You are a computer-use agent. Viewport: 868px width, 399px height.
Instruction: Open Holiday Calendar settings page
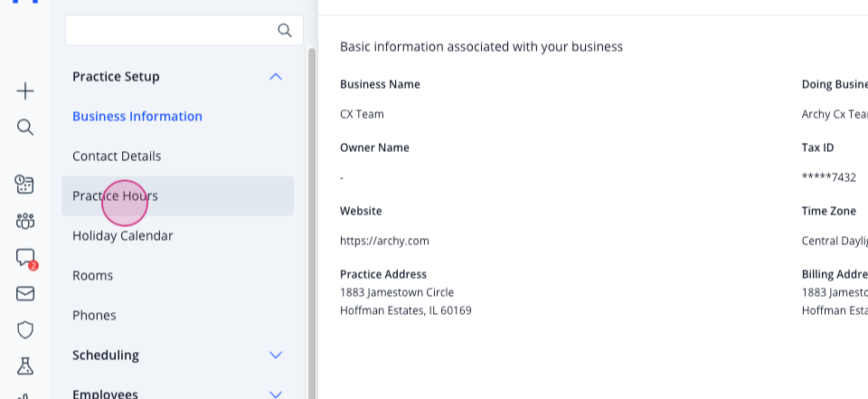[123, 235]
